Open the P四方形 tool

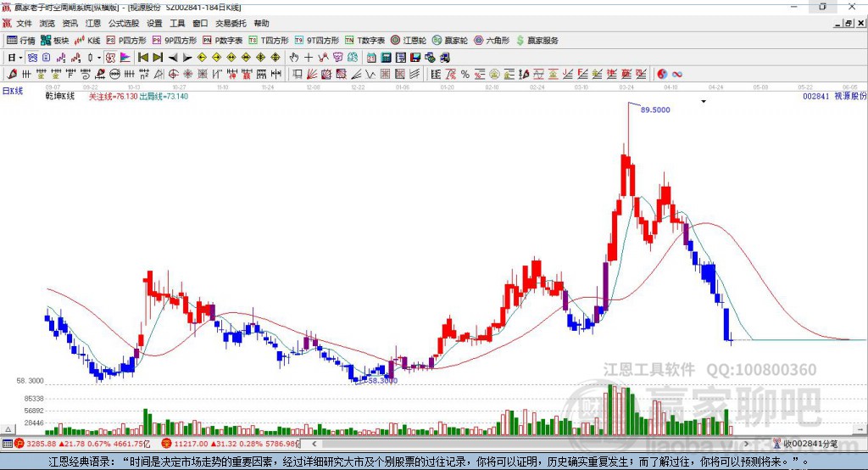126,41
